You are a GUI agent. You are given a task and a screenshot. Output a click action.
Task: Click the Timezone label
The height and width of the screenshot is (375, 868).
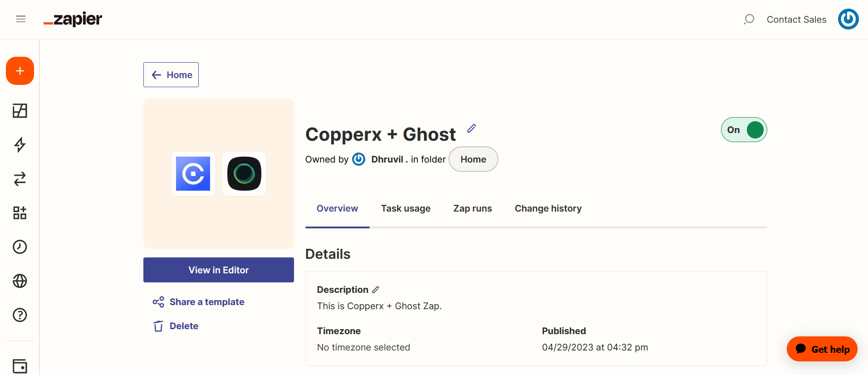pyautogui.click(x=338, y=331)
